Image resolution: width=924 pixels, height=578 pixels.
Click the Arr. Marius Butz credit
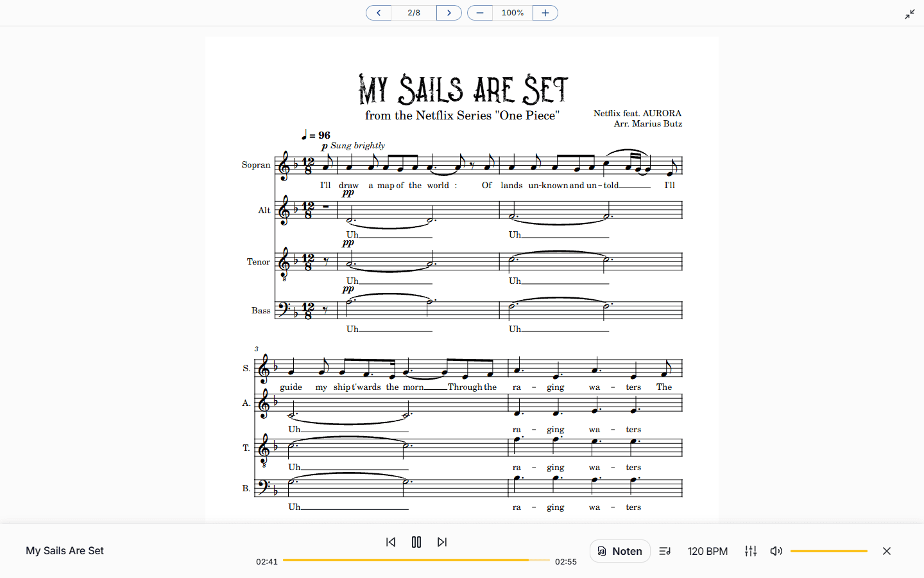[648, 124]
